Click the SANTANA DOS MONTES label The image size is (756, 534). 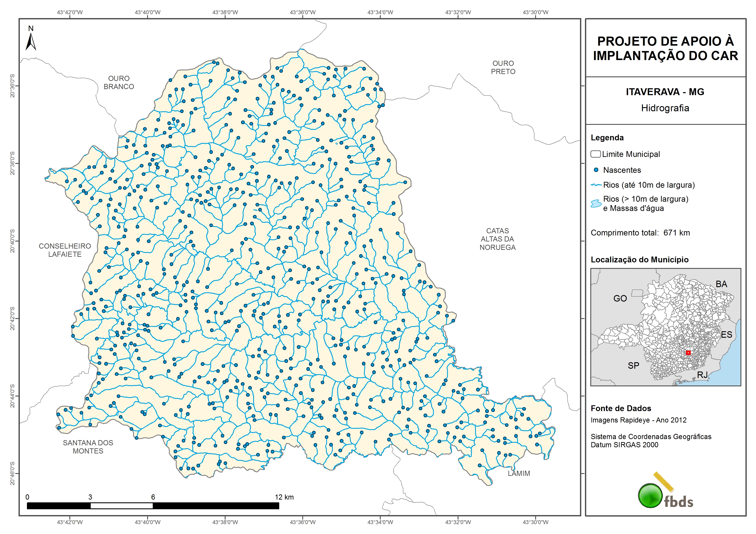pos(88,447)
